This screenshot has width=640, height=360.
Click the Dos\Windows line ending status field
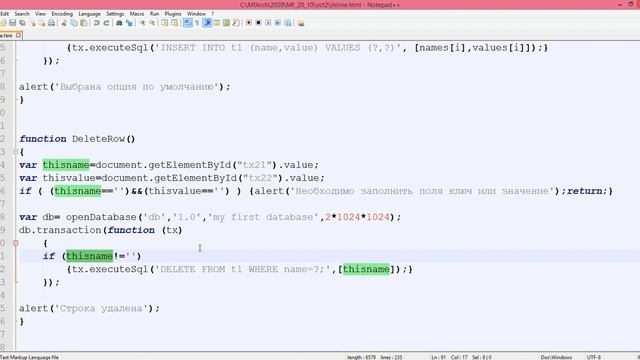coord(556,357)
